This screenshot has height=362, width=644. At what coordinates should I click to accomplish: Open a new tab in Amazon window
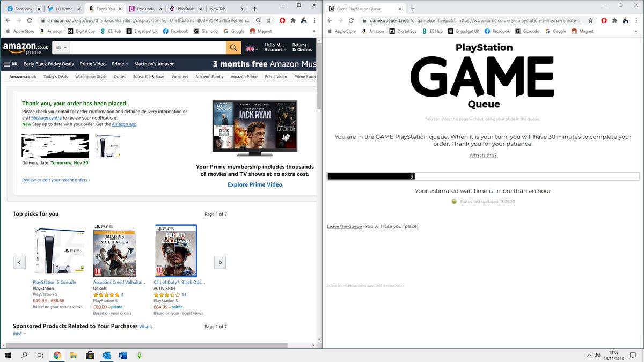pos(254,9)
